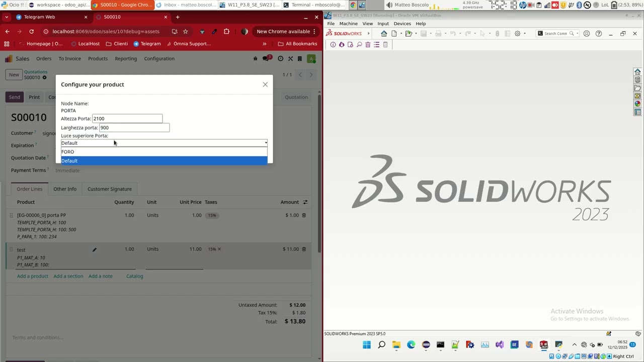This screenshot has width=644, height=362.
Task: Click the edit pencil on test order line
Action: tap(94, 250)
